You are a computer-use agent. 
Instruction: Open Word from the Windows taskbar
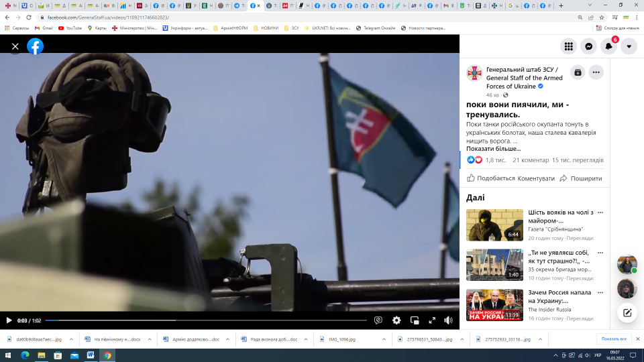91,355
